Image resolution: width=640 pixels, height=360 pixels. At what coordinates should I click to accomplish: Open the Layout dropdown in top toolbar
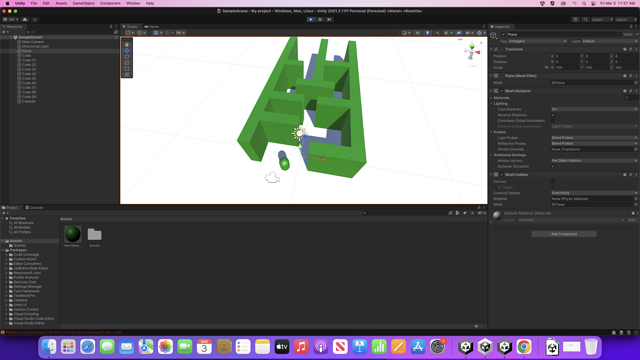click(x=626, y=19)
